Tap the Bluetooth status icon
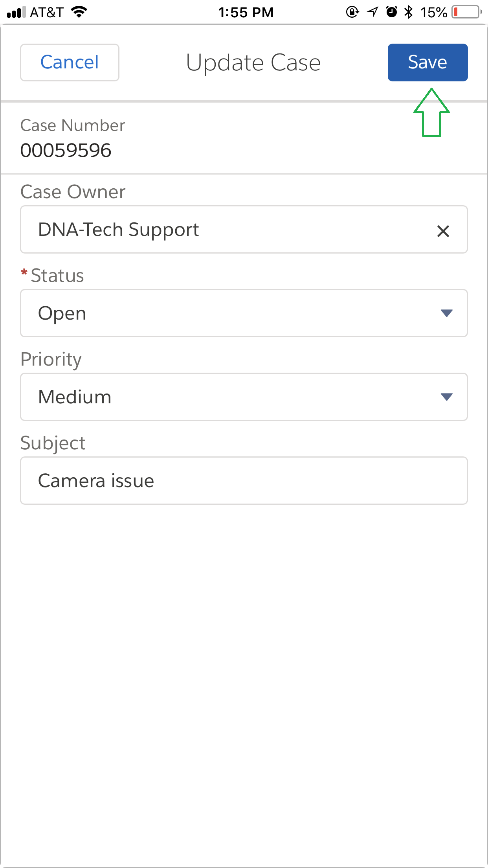488x868 pixels. coord(409,12)
